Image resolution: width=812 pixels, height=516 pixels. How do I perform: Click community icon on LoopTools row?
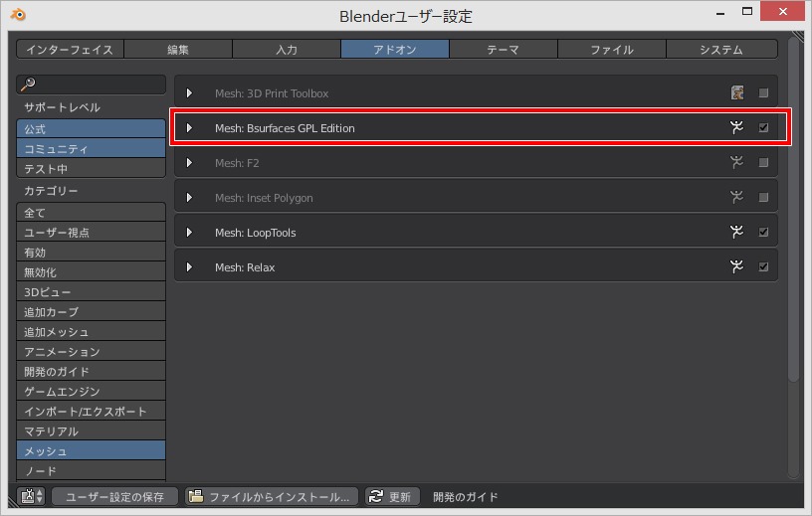[x=736, y=232]
